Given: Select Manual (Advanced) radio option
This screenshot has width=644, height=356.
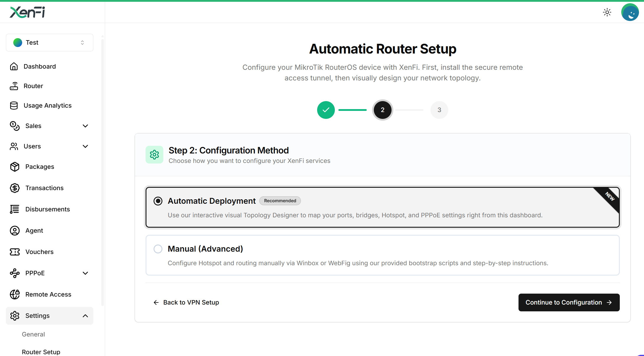Looking at the screenshot, I should pos(158,249).
